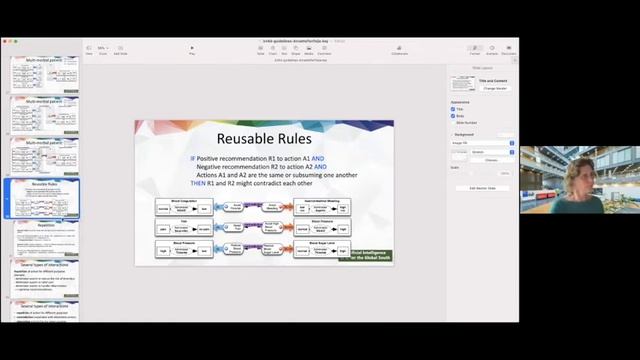Open the image scaling type dropdown
Screen dimensions: 640x360
(x=492, y=152)
